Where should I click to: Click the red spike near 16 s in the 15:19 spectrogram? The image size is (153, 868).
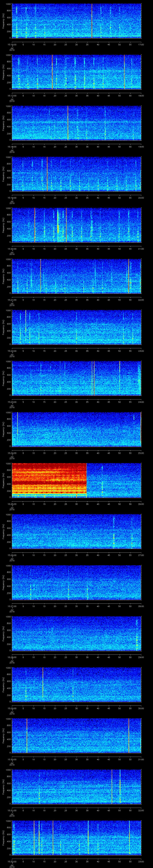pos(47,174)
